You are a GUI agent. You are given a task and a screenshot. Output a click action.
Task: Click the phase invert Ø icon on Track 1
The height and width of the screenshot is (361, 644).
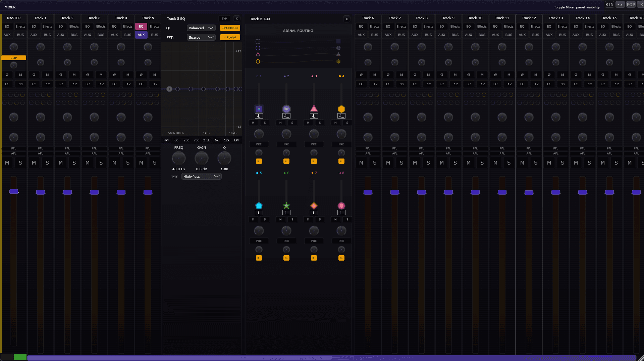click(x=34, y=75)
